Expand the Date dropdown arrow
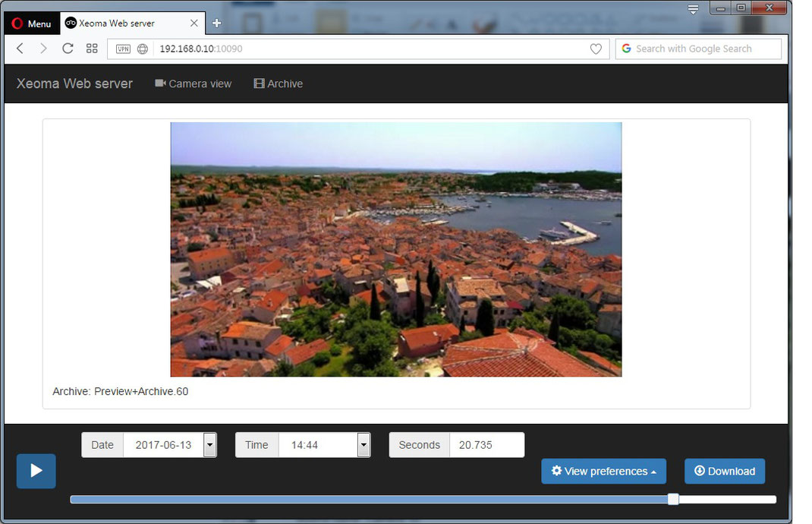 (209, 445)
